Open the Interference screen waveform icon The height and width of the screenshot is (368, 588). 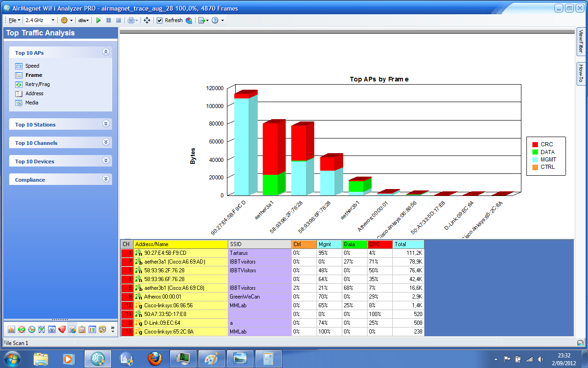tap(31, 329)
